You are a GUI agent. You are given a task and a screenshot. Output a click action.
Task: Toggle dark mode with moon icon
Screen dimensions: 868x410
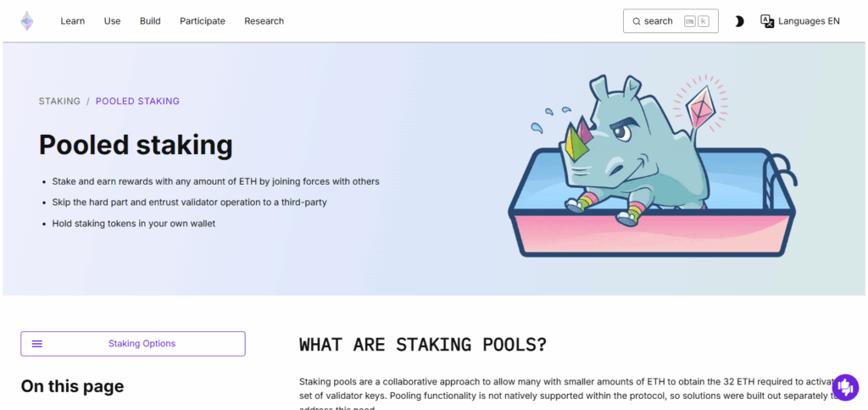pos(739,21)
